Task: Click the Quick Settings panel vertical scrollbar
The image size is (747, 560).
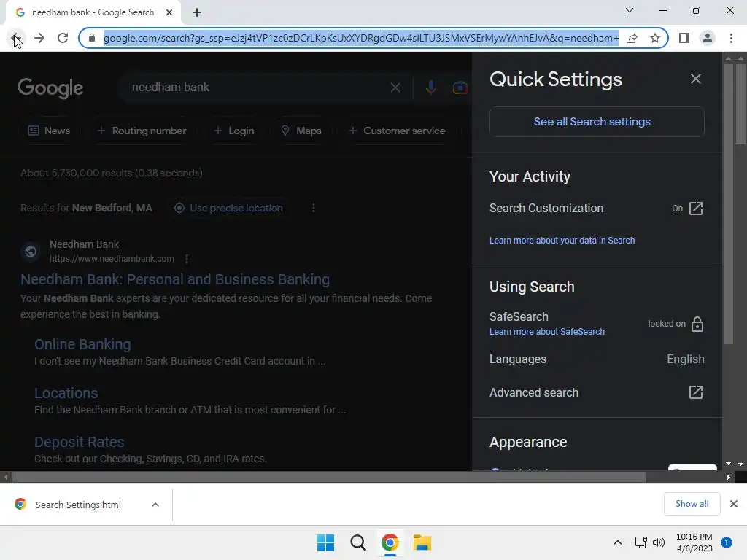Action: click(x=728, y=203)
